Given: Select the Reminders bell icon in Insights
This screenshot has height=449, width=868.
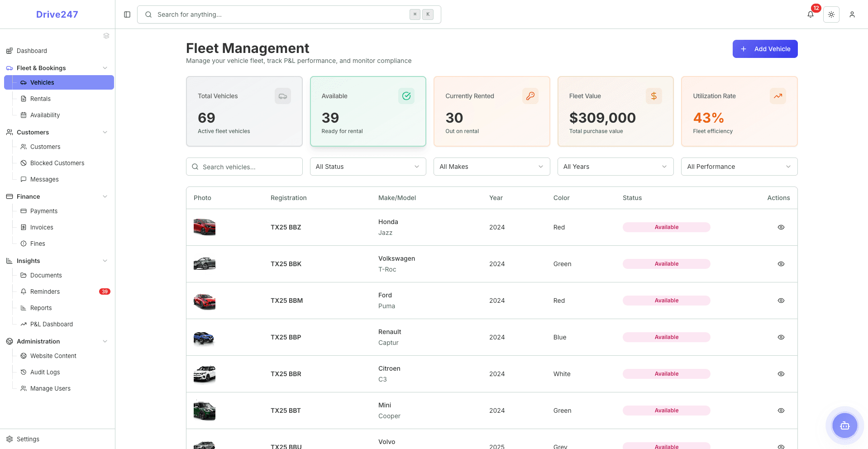Looking at the screenshot, I should 24,291.
